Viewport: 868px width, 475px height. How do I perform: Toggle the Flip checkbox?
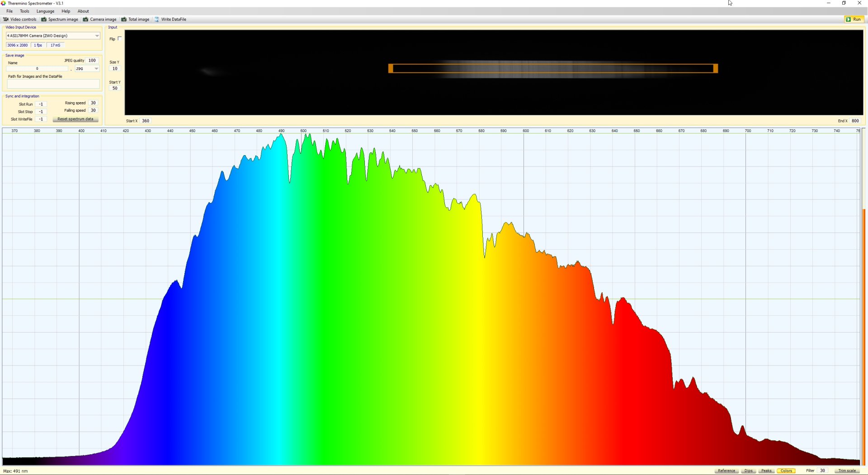pyautogui.click(x=120, y=38)
